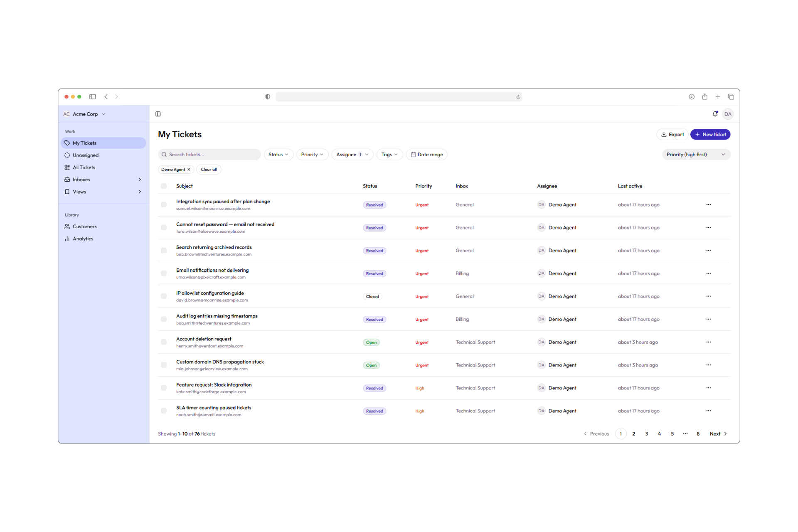The width and height of the screenshot is (798, 532).
Task: Tick the IP allowlist configuration guide checkbox
Action: [164, 296]
